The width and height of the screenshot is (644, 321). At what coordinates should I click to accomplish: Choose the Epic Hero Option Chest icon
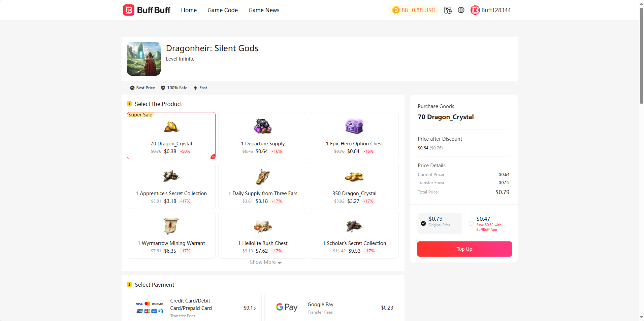click(354, 127)
